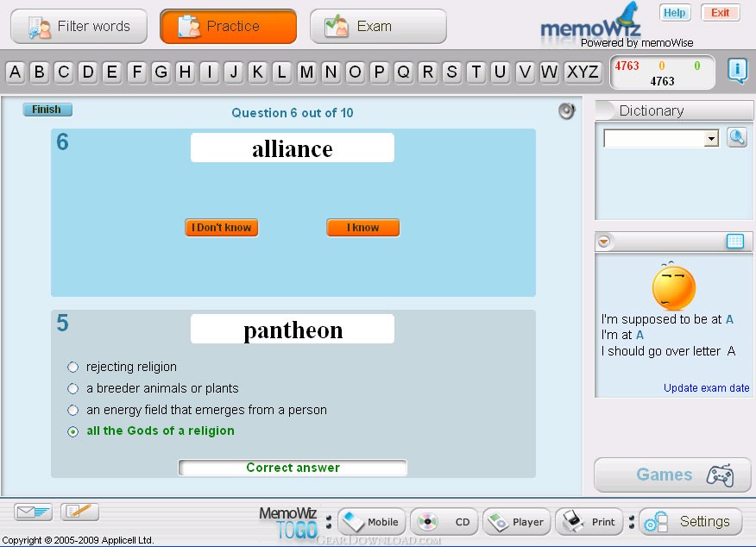Open the CD export option

coord(444,521)
